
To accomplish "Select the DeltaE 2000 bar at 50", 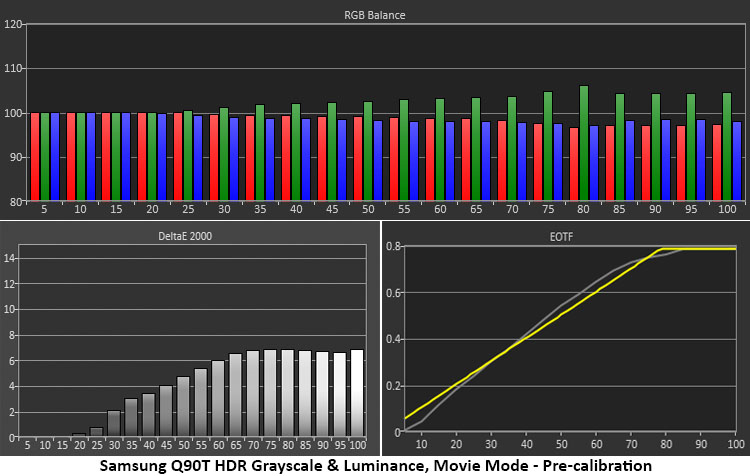I will point(183,407).
